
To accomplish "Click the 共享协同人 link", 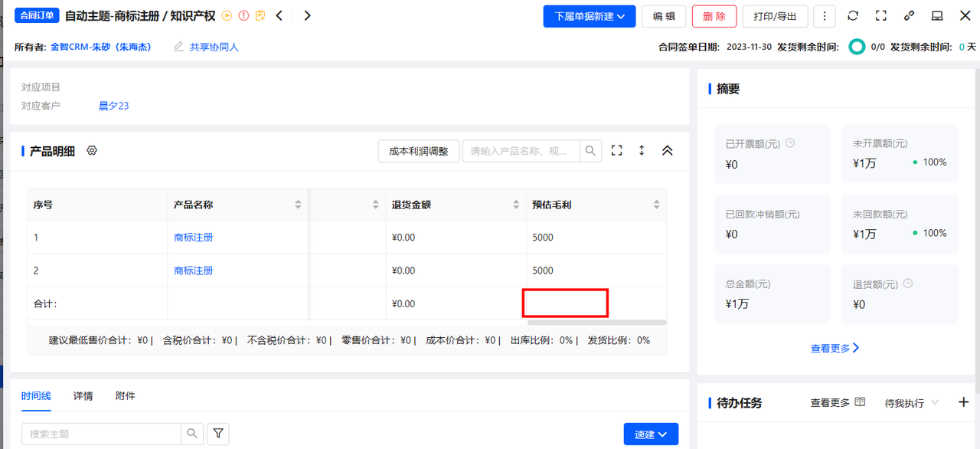I will (x=214, y=47).
